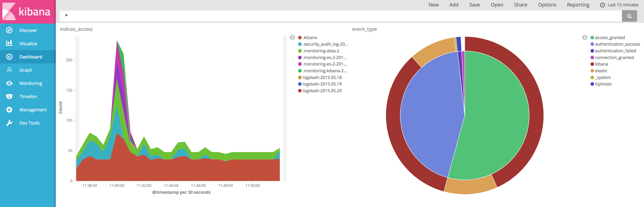
Task: Open the Graph section
Action: (x=28, y=70)
